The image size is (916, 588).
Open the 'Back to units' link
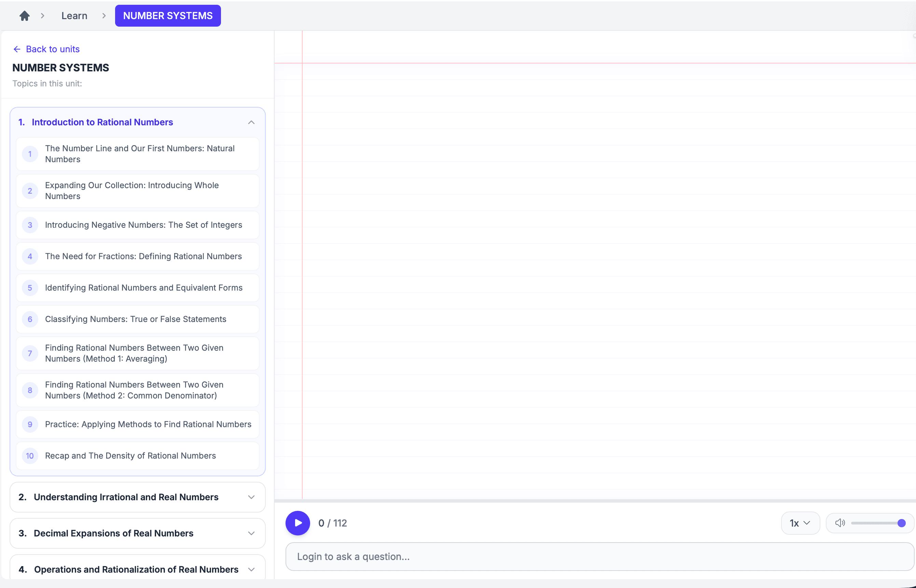coord(52,49)
